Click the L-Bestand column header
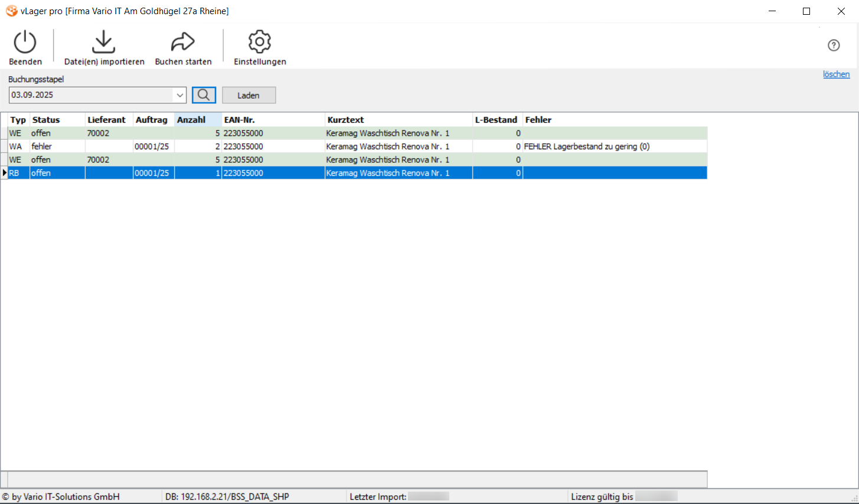The width and height of the screenshot is (859, 504). (x=497, y=120)
